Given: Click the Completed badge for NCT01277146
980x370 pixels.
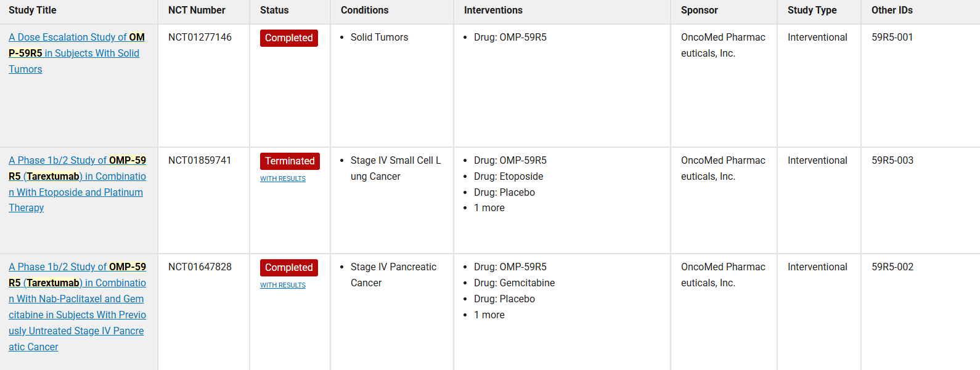Looking at the screenshot, I should (289, 38).
